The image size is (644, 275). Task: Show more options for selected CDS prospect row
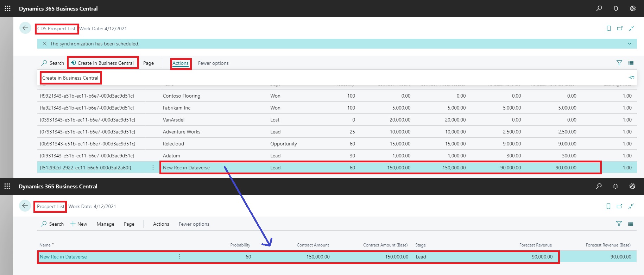coord(153,168)
